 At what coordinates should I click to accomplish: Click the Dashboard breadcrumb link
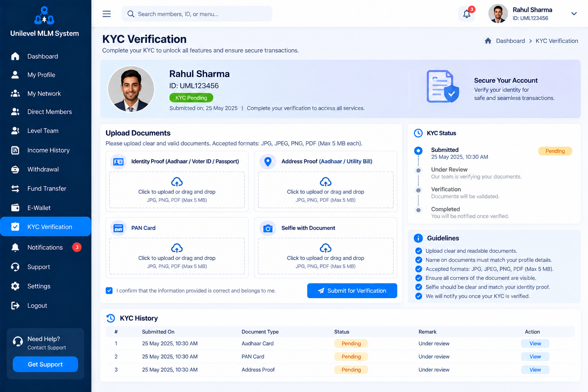pos(510,41)
